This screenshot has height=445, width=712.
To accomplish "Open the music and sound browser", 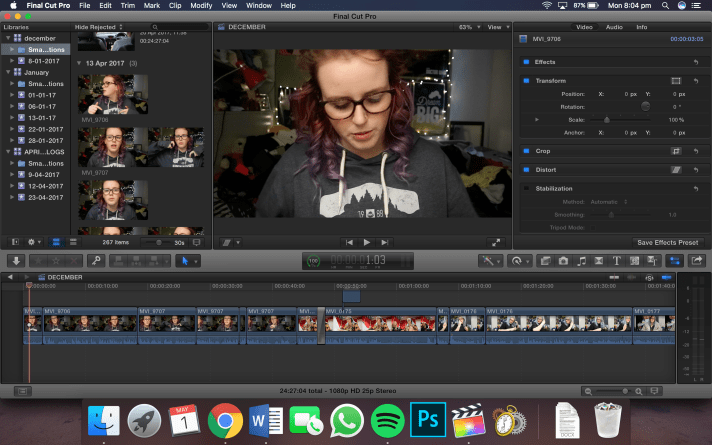I will (583, 260).
